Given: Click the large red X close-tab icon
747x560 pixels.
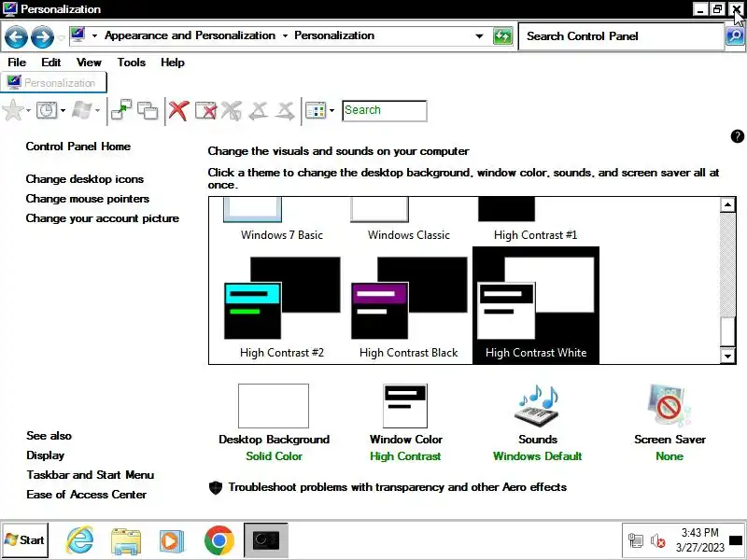Looking at the screenshot, I should click(x=178, y=110).
